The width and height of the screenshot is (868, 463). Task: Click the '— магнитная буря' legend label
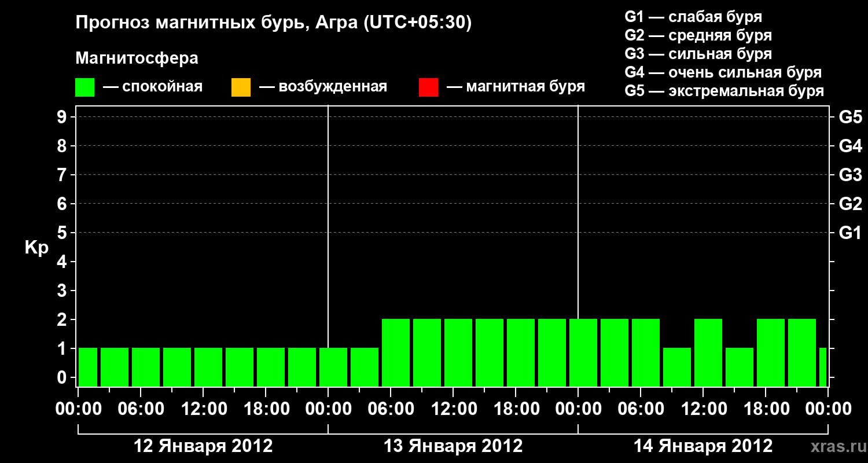[516, 87]
